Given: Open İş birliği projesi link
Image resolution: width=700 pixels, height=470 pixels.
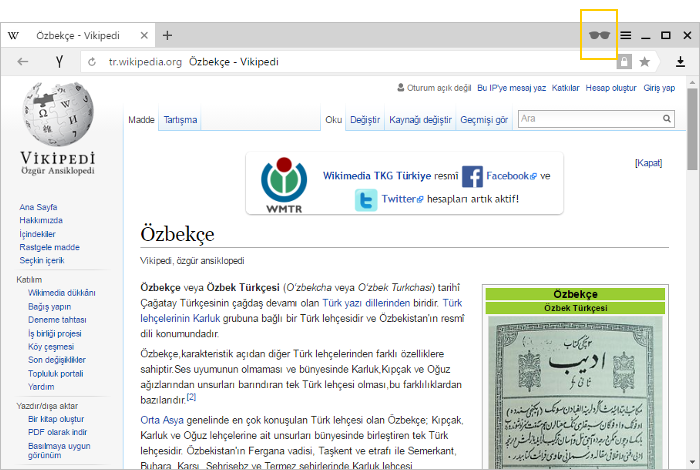Looking at the screenshot, I should 54,333.
